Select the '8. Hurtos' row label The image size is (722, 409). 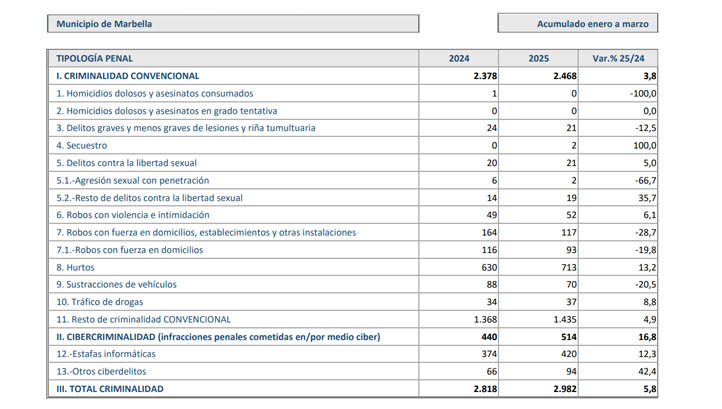[x=75, y=268]
